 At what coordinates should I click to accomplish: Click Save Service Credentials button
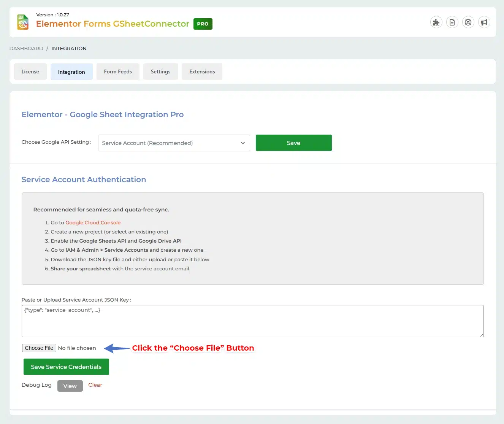(x=66, y=367)
